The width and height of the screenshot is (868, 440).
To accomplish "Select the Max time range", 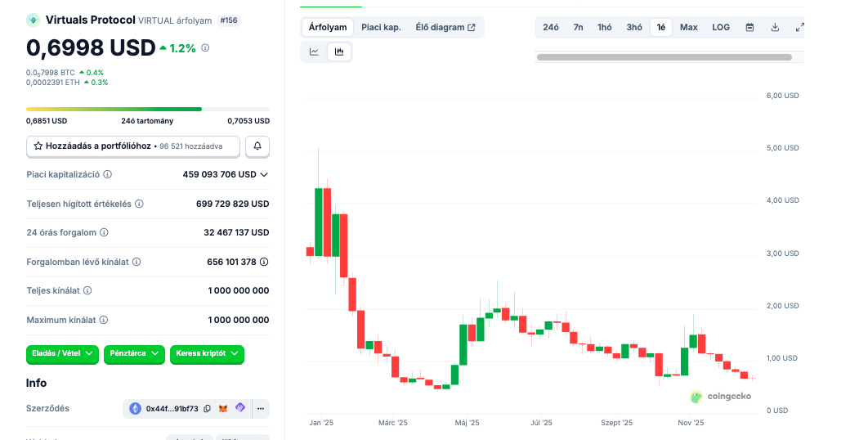I will (689, 27).
